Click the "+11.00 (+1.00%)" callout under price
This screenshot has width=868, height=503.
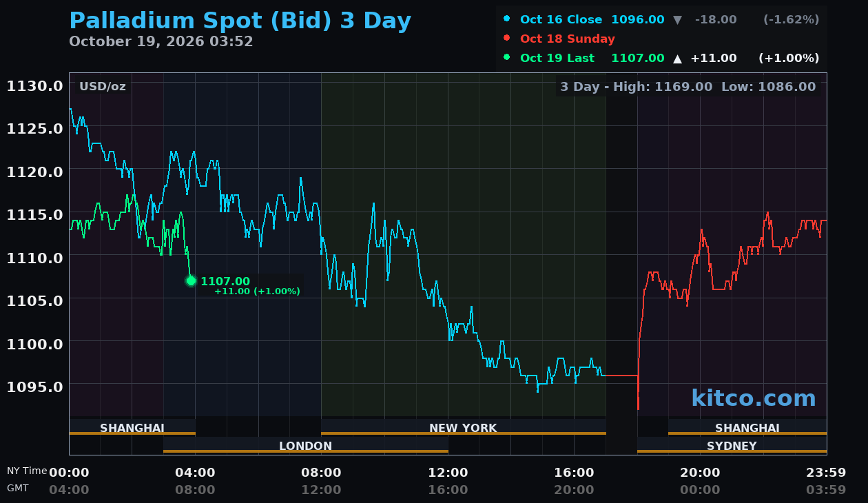point(257,291)
